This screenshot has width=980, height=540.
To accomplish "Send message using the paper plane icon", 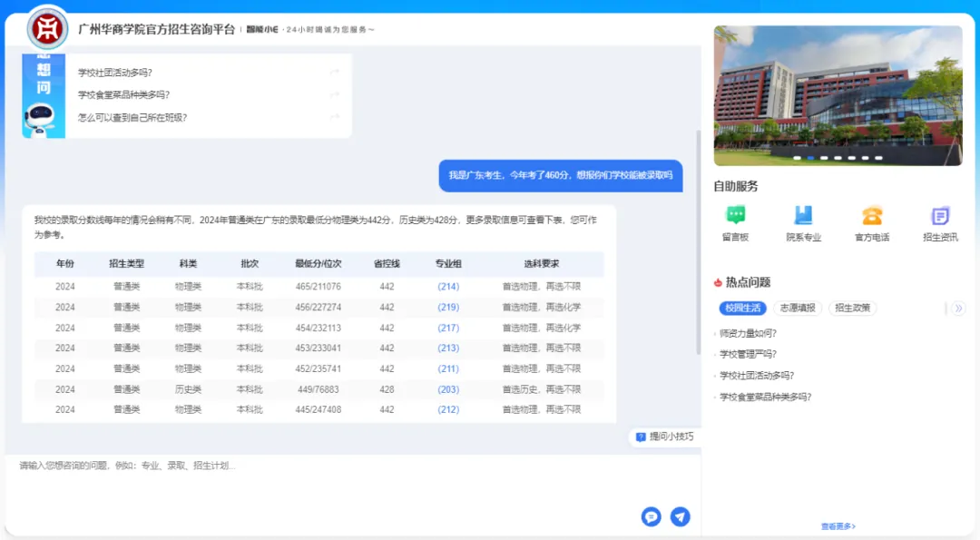I will (680, 516).
